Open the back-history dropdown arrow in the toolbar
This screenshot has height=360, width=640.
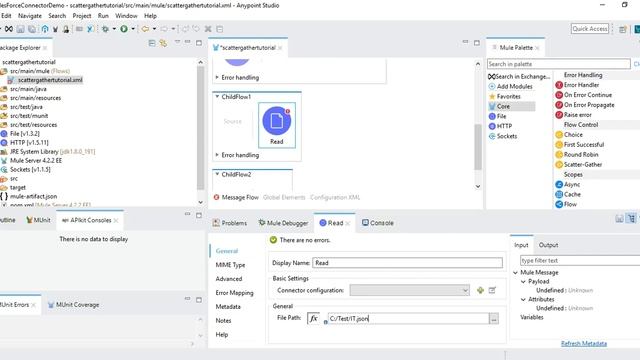coord(154,29)
